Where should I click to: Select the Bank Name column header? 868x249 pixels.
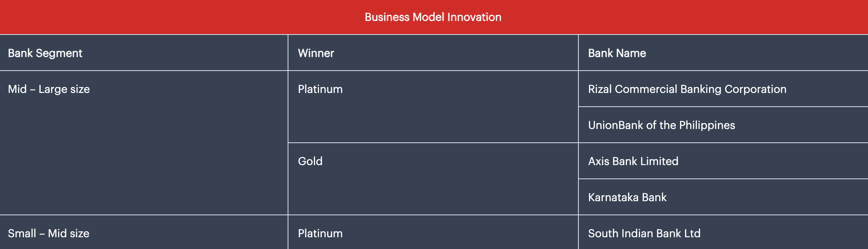point(617,53)
